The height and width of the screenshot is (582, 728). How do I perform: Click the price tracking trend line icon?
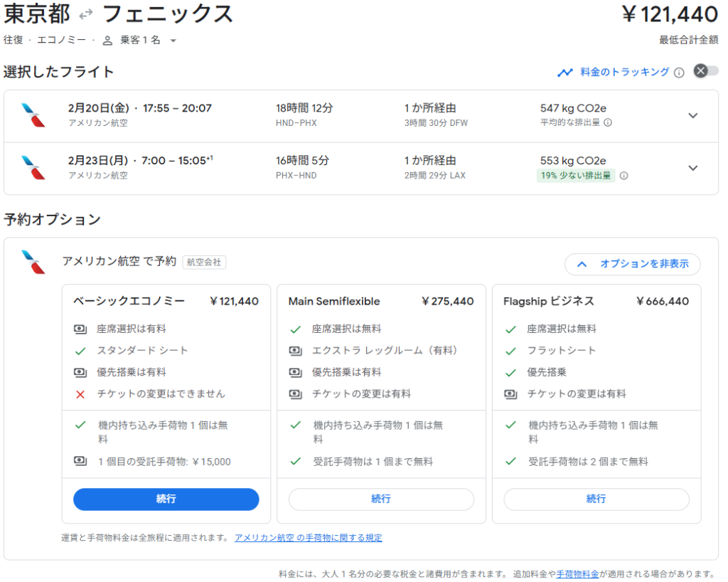(x=565, y=72)
